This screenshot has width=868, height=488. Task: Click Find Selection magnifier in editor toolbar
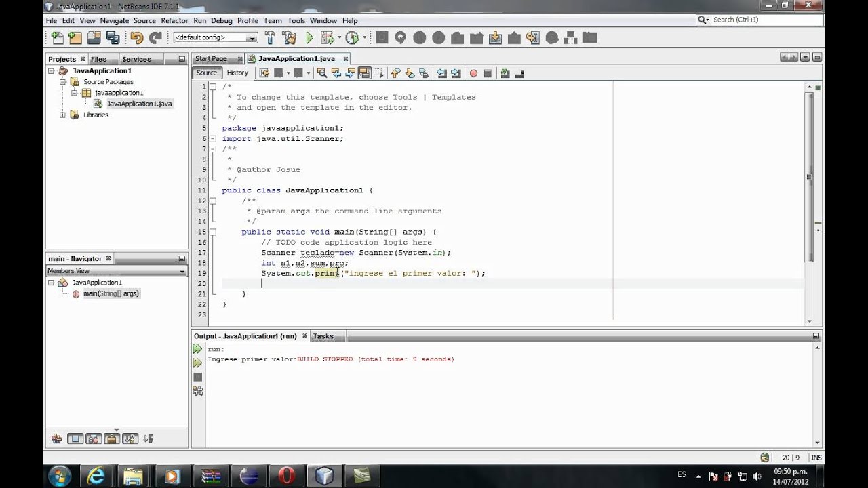(x=322, y=73)
